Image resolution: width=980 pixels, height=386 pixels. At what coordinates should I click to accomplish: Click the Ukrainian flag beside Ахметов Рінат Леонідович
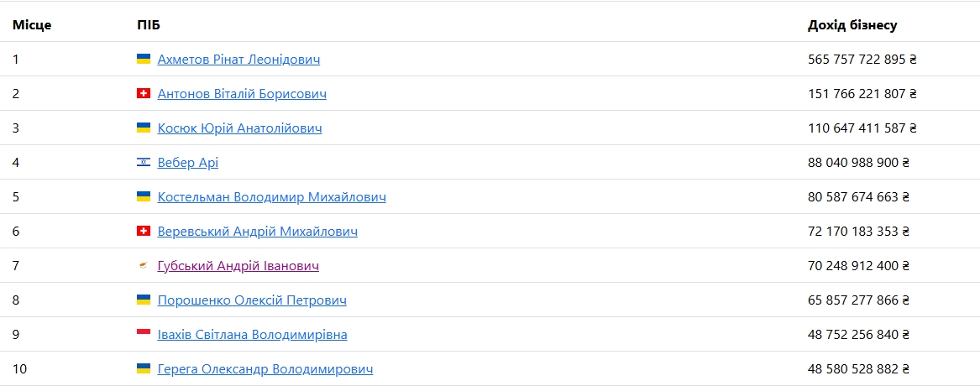click(x=144, y=60)
